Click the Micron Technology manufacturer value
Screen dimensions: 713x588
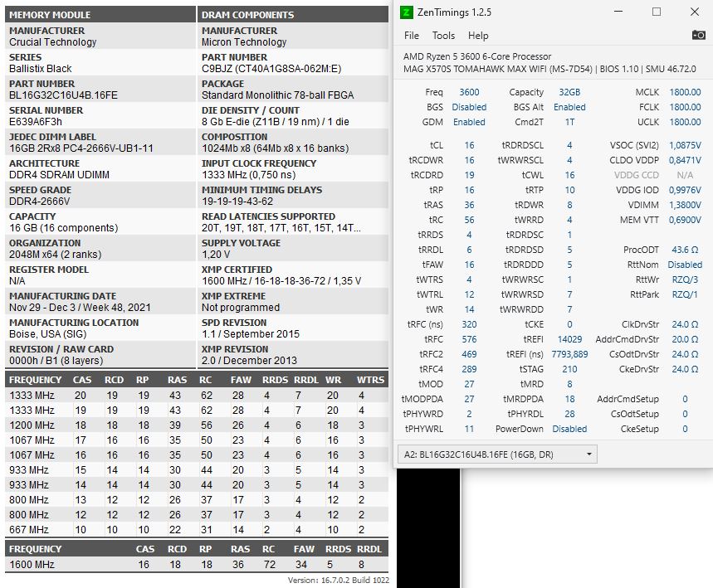coord(244,42)
